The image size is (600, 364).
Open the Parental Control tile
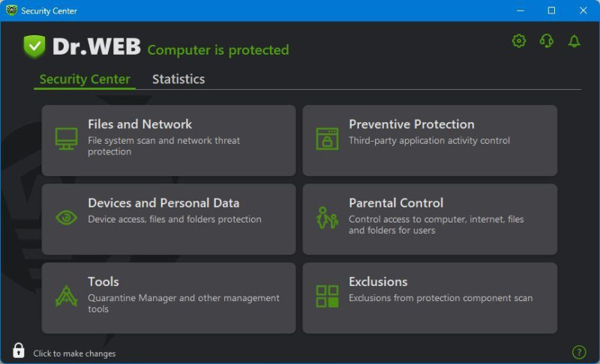(x=430, y=219)
